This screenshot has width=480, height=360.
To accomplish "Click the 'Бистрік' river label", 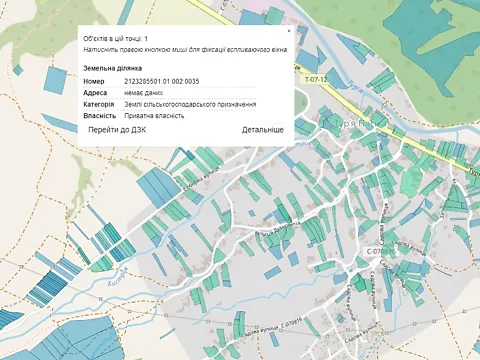I will click(x=118, y=277).
